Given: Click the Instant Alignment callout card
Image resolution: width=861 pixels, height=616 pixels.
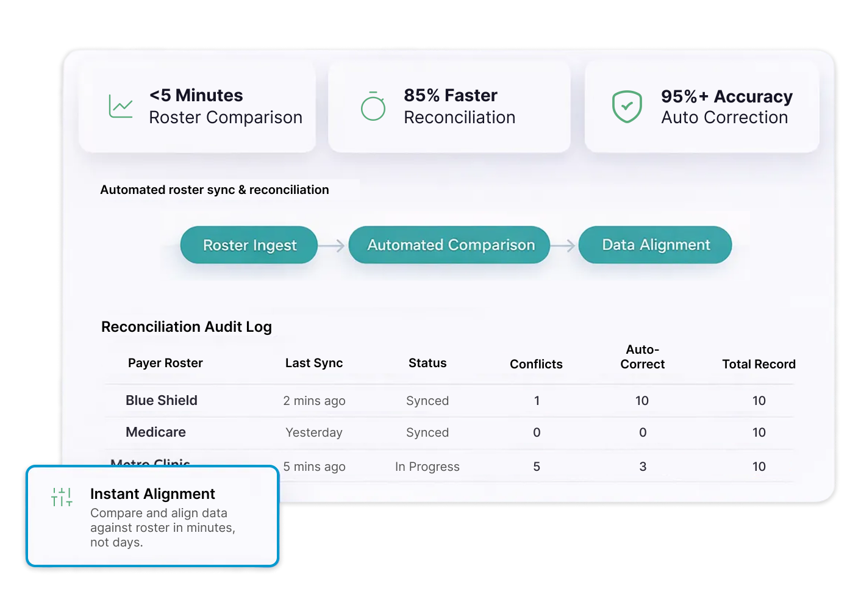Looking at the screenshot, I should point(152,516).
